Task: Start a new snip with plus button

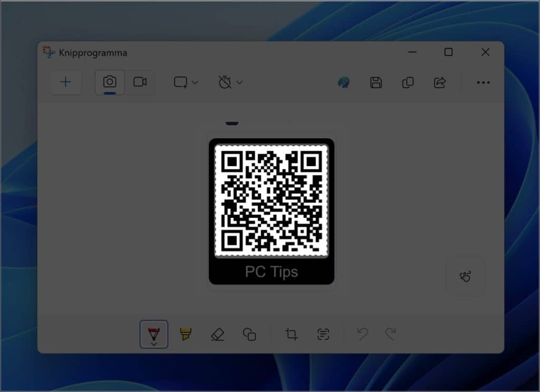Action: (x=65, y=82)
